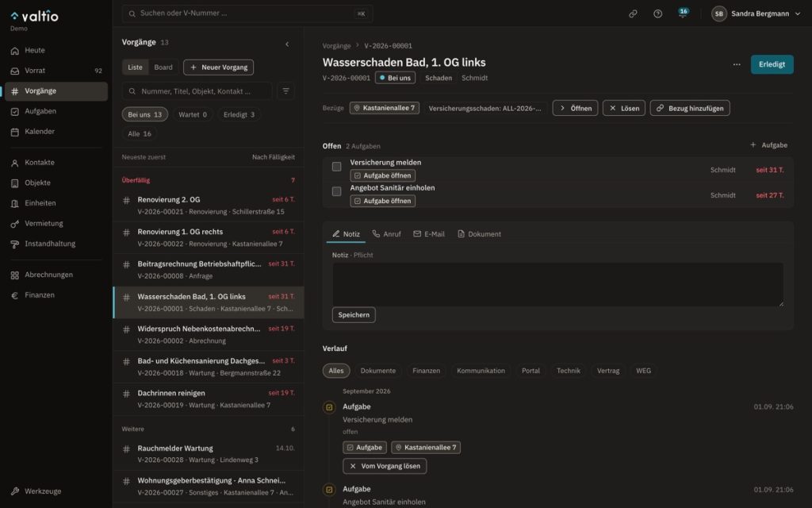Switch to Board view
The height and width of the screenshot is (508, 812).
pos(163,67)
